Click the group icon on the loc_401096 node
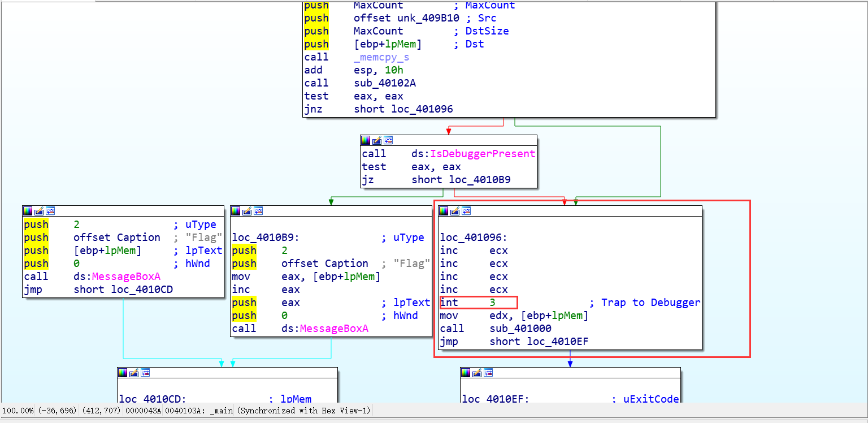 [466, 211]
